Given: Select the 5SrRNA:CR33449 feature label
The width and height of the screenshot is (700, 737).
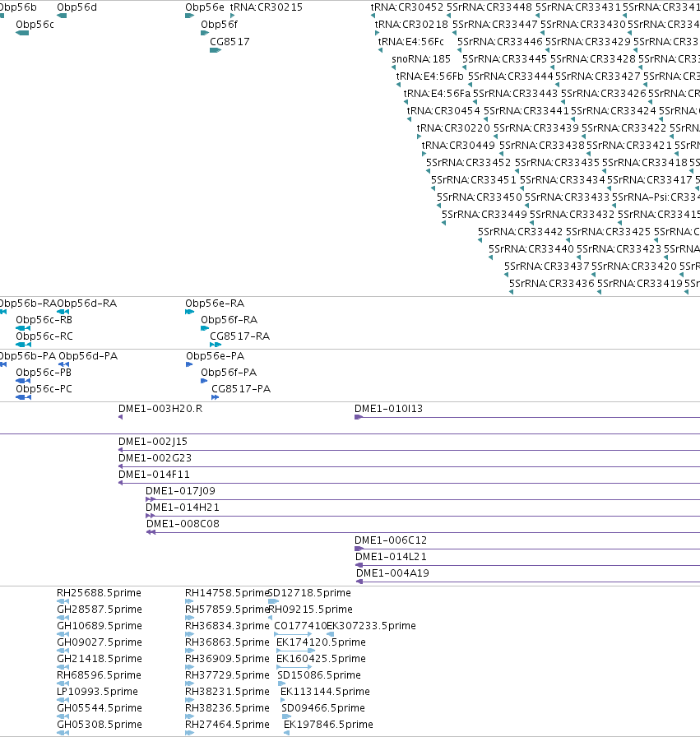Looking at the screenshot, I should click(484, 215).
